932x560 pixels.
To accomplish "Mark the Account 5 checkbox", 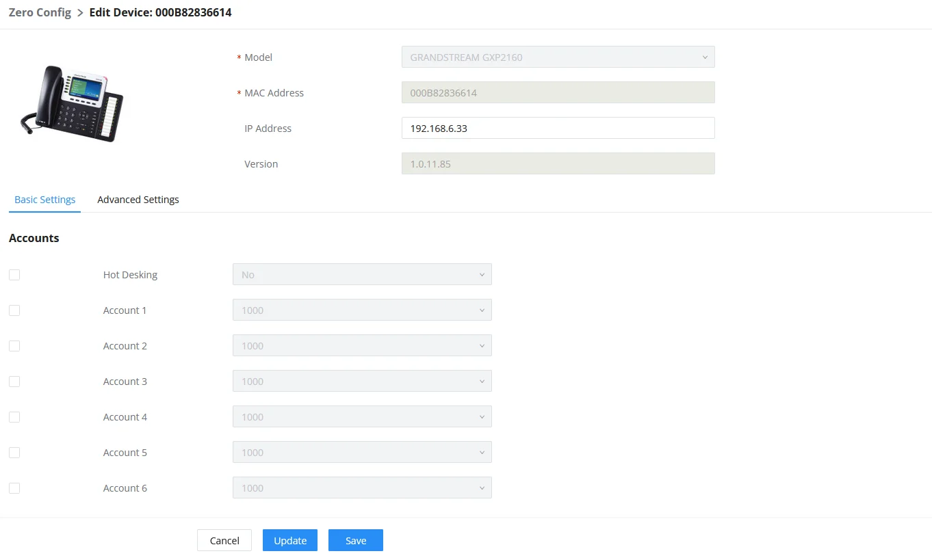I will (14, 453).
